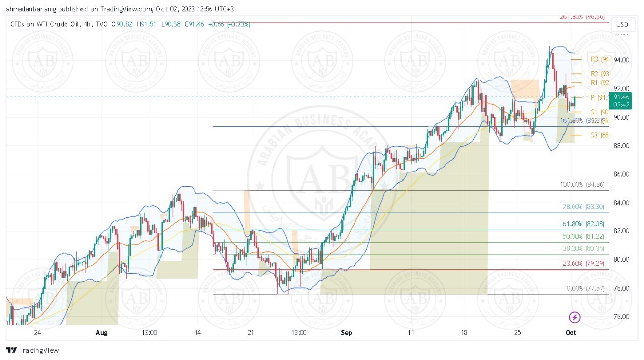
Task: Click the 86.00 price axis label
Action: pos(621,174)
